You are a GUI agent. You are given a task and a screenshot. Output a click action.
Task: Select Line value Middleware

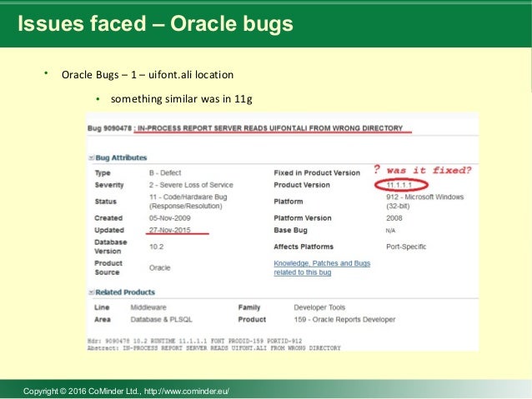[148, 307]
